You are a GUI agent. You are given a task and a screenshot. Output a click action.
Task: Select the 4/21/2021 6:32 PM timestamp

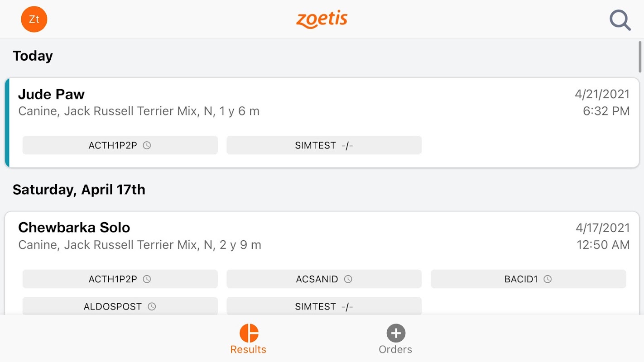(602, 102)
